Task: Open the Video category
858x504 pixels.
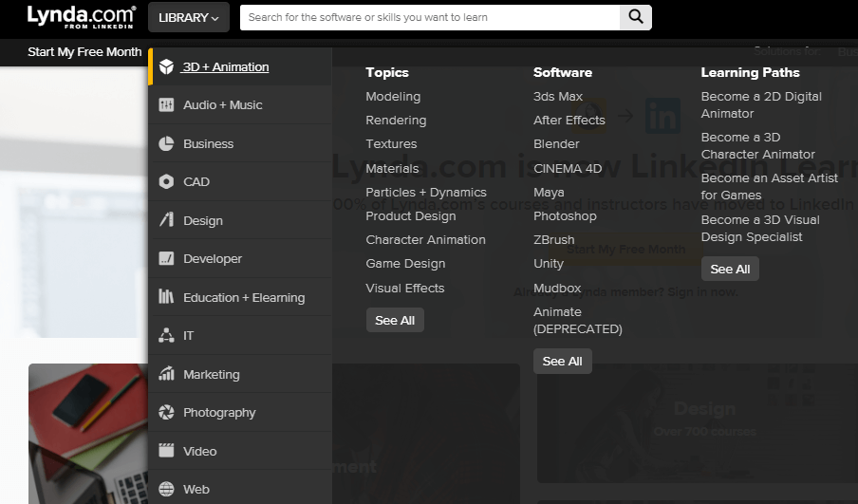Action: tap(240, 451)
